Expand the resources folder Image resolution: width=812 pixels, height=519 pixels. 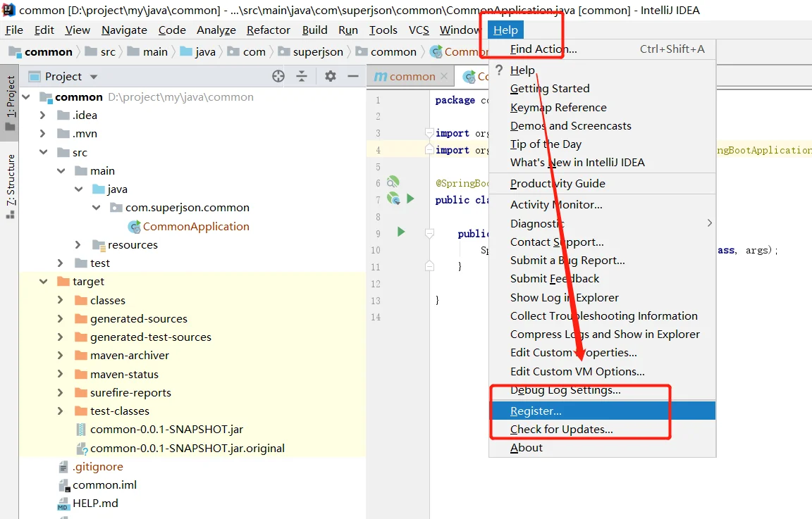(x=78, y=244)
